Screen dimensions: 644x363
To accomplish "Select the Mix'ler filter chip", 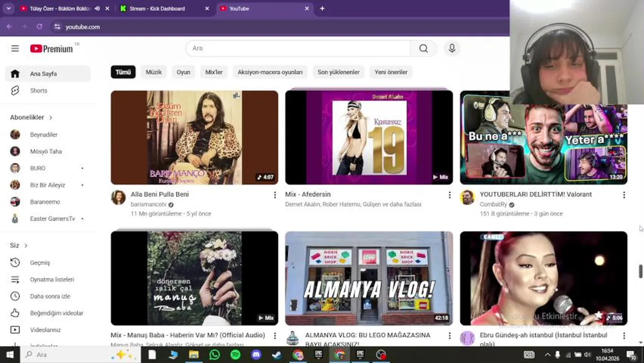I will click(x=214, y=72).
